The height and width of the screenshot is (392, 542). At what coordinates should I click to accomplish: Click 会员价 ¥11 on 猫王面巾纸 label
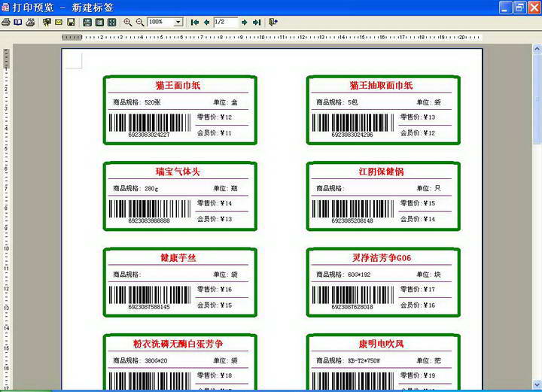point(215,133)
